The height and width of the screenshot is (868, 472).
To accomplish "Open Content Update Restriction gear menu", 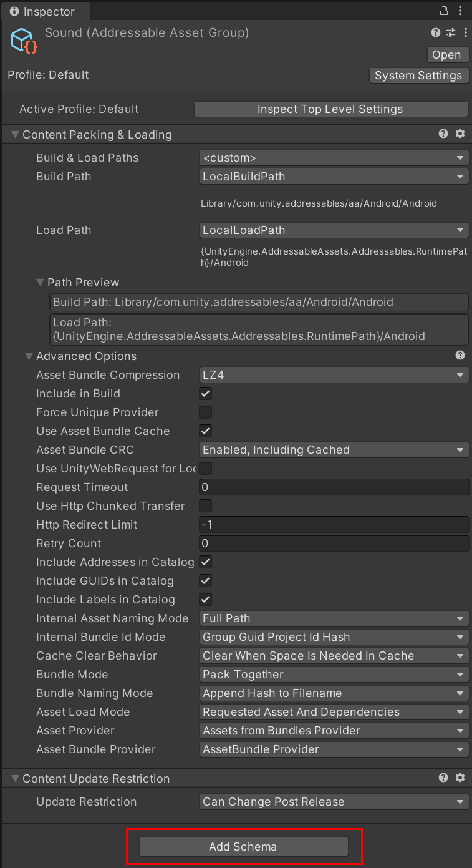I will (x=460, y=778).
